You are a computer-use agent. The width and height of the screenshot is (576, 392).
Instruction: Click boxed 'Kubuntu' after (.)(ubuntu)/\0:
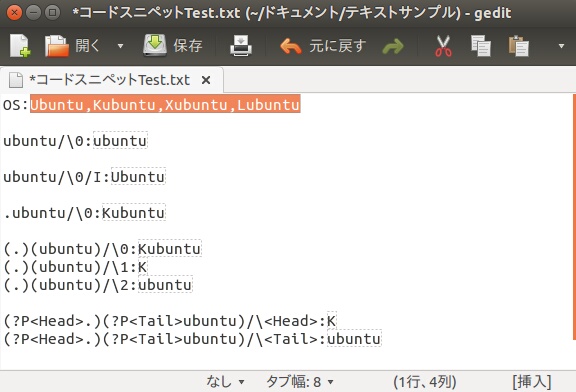click(x=170, y=248)
